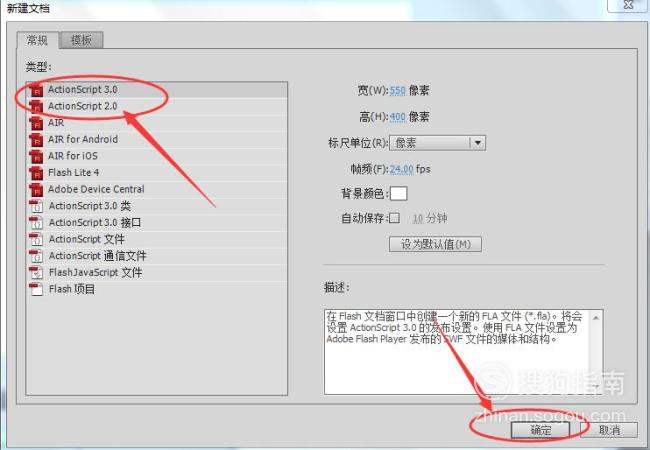Viewport: 650px width, 450px height.
Task: Select ActionScript 文件 entry
Action: pos(157,239)
